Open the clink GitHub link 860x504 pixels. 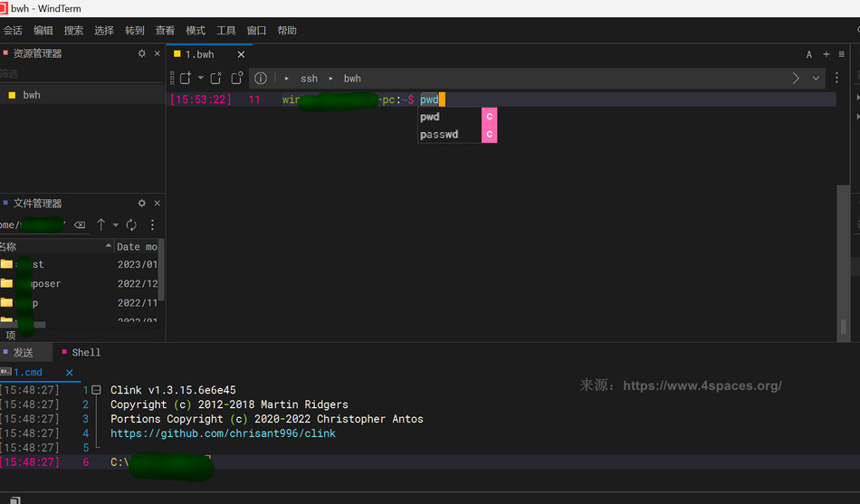coord(223,433)
